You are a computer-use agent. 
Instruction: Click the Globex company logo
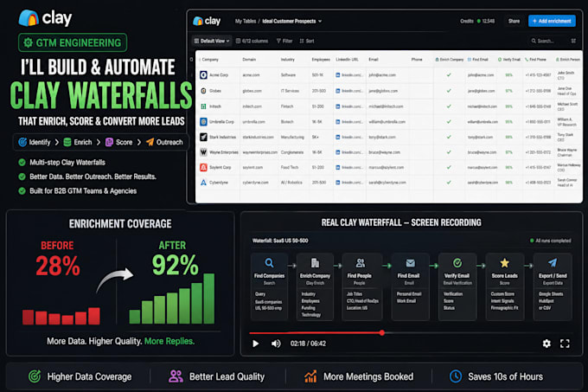pos(203,91)
